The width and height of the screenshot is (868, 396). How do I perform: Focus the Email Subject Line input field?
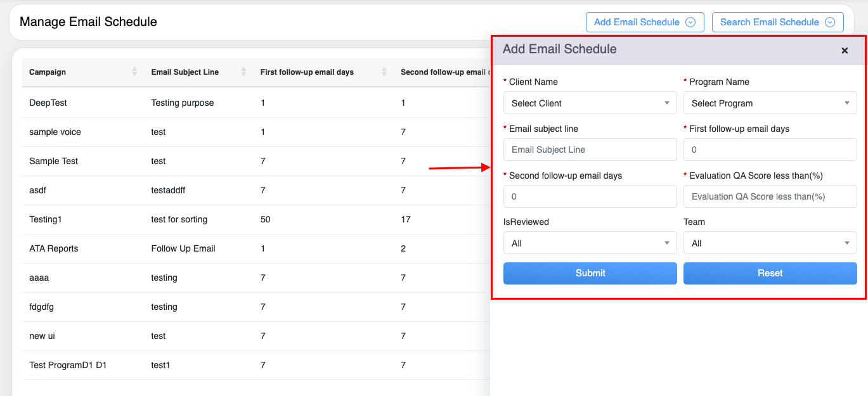pos(590,150)
